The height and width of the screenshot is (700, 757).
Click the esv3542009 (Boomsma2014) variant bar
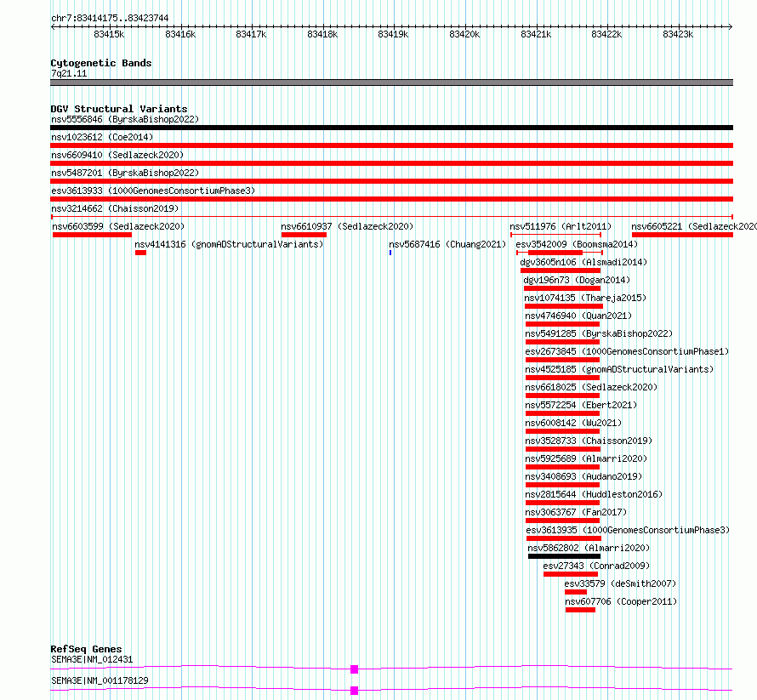560,253
